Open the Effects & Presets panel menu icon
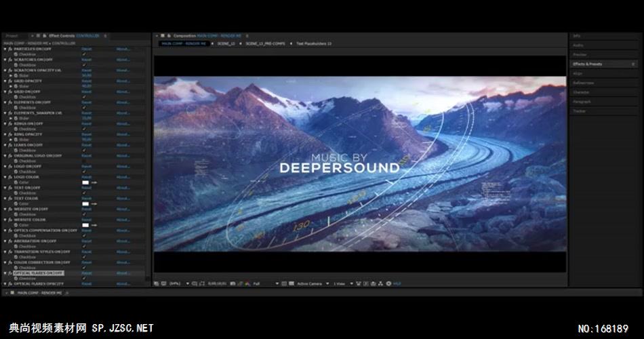644x339 pixels. pos(633,64)
